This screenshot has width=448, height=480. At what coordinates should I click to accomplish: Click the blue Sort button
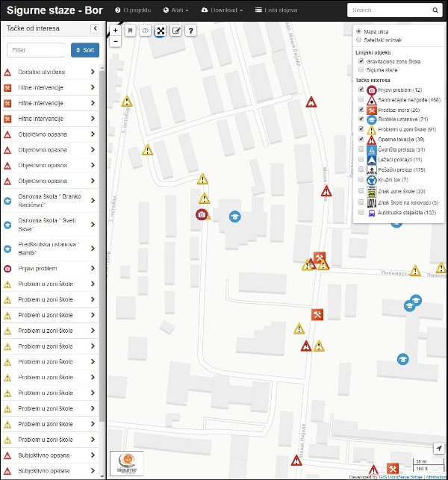coord(85,50)
